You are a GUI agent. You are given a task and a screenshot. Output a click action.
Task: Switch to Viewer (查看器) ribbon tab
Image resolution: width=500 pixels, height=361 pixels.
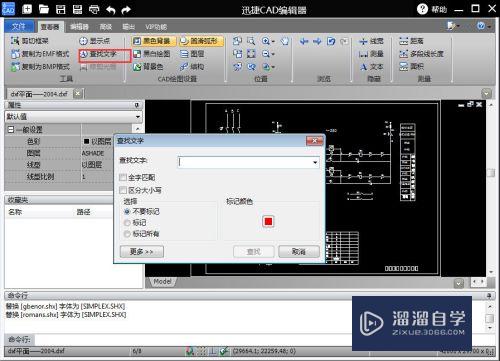point(50,27)
